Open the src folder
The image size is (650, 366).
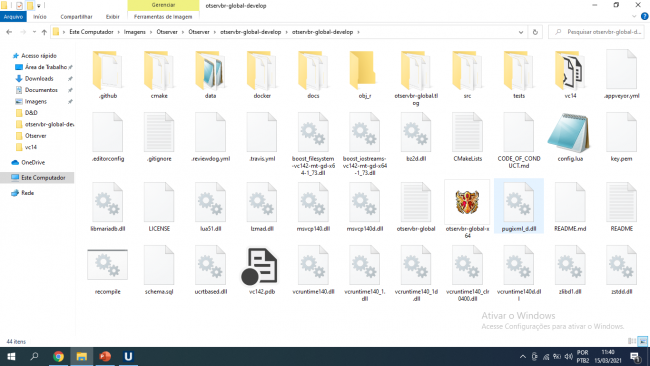468,75
